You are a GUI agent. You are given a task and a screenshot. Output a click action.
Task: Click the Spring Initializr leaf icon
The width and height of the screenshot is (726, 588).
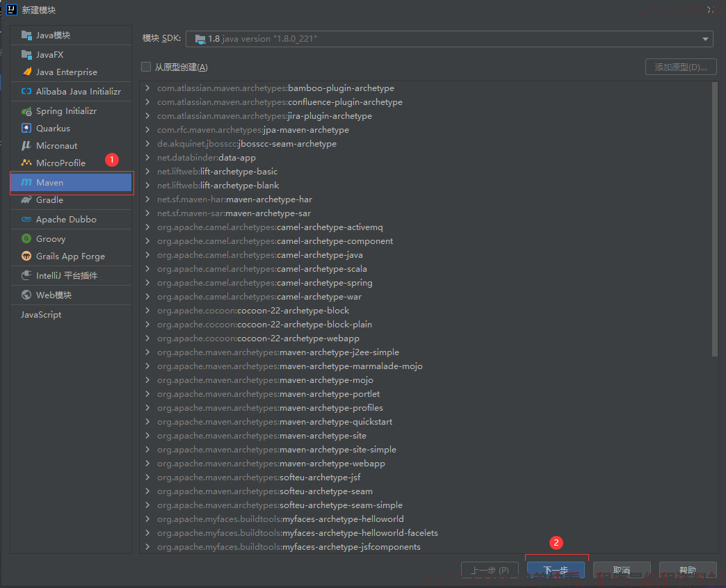point(26,111)
